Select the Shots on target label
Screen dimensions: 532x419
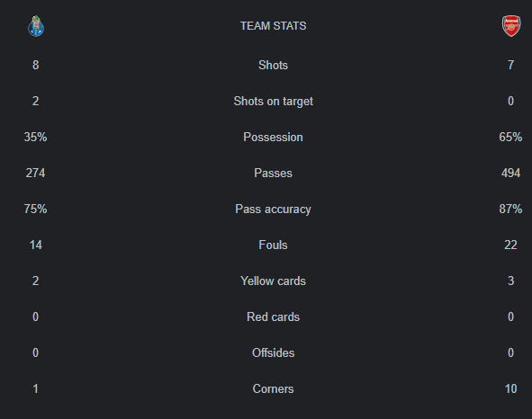(273, 102)
